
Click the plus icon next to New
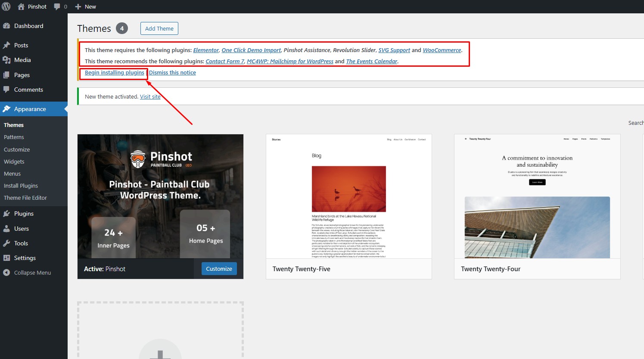[78, 7]
